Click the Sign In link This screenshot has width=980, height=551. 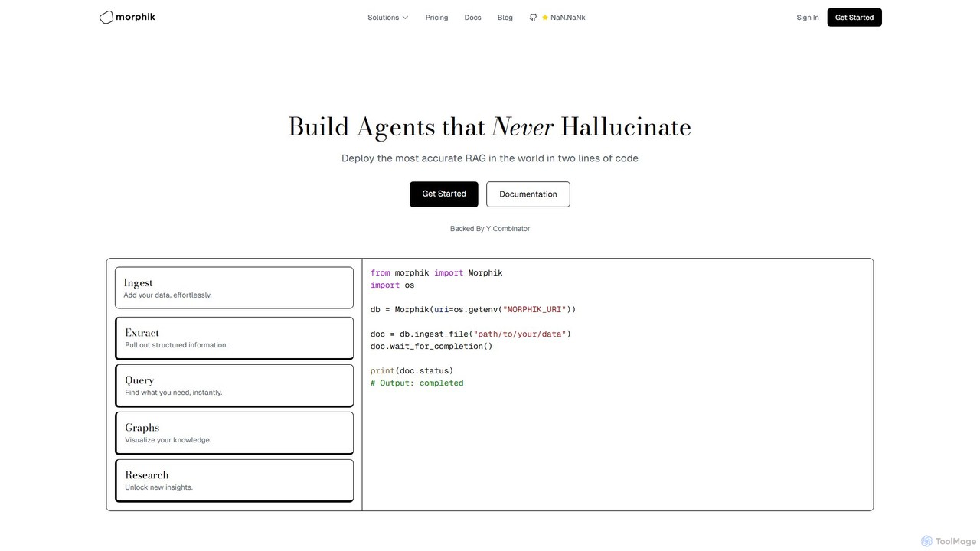click(x=807, y=18)
